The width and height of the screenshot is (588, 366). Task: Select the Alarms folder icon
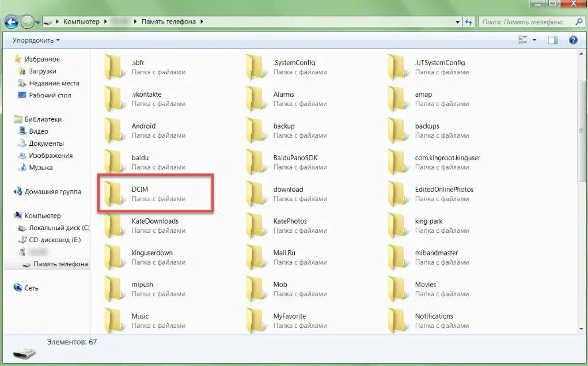click(x=255, y=99)
